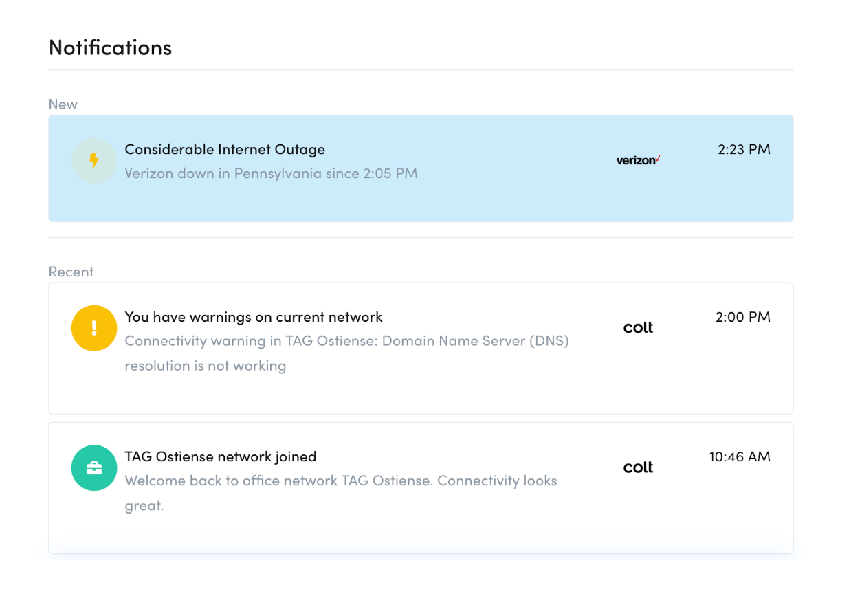Open the Considerable Internet Outage notification

coord(421,168)
